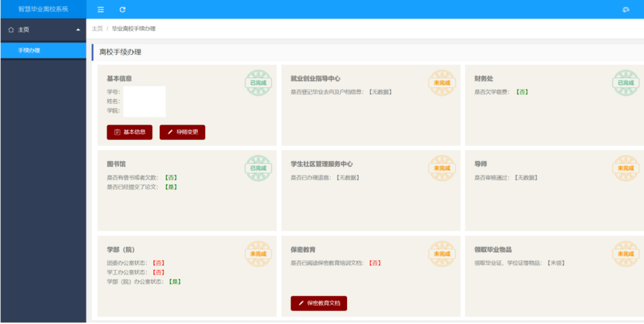Click 是否有借书或者欠款 status line

(142, 178)
